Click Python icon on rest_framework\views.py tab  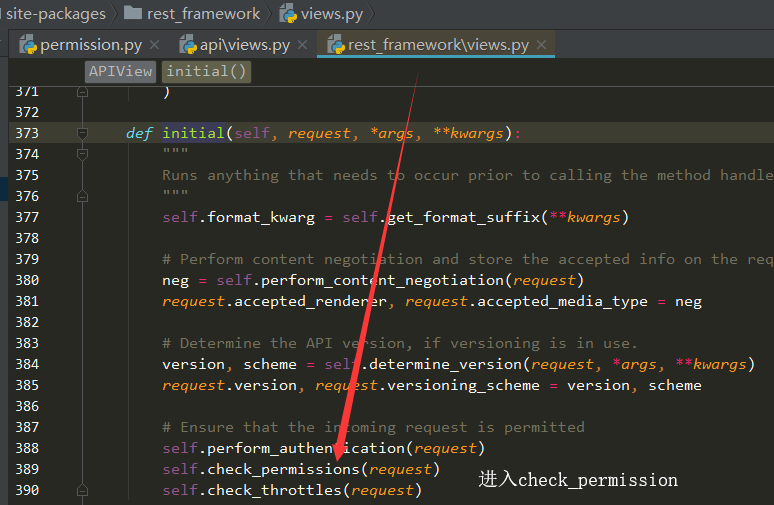(x=336, y=45)
